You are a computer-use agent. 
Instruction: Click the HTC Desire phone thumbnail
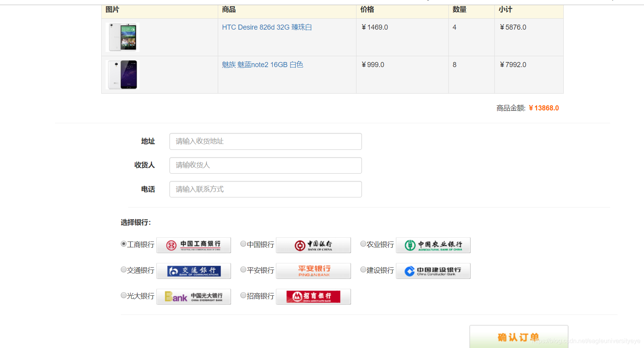pos(122,37)
